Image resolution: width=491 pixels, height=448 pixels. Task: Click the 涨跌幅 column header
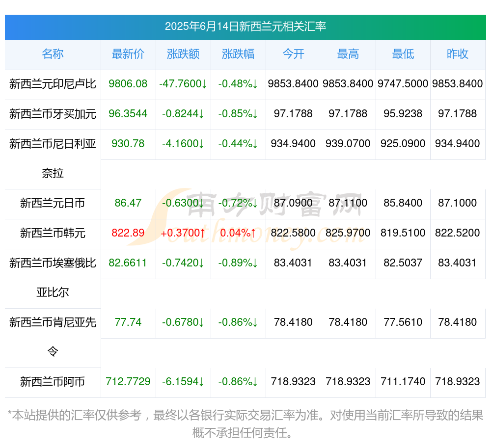(238, 54)
